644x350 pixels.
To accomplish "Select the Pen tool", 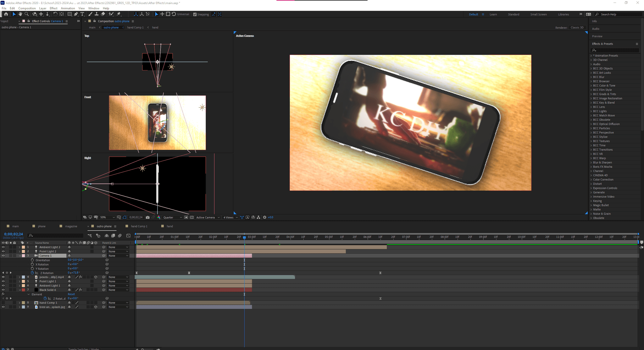I will 76,14.
